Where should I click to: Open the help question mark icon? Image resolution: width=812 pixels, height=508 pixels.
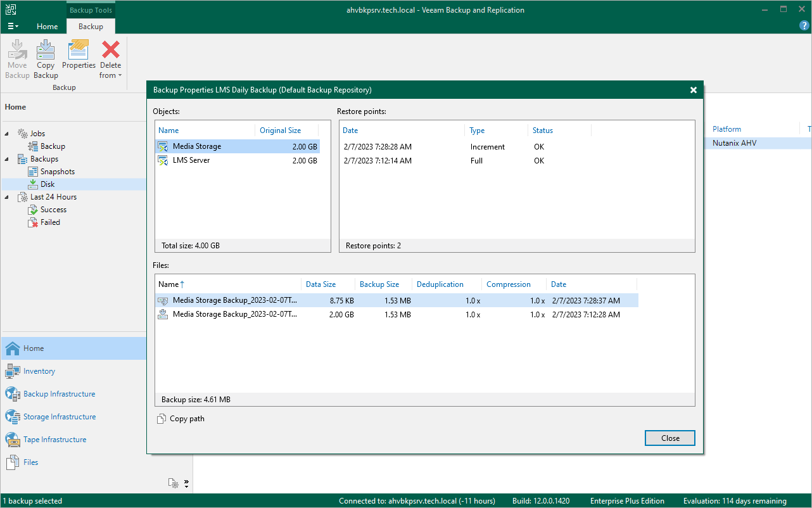804,26
